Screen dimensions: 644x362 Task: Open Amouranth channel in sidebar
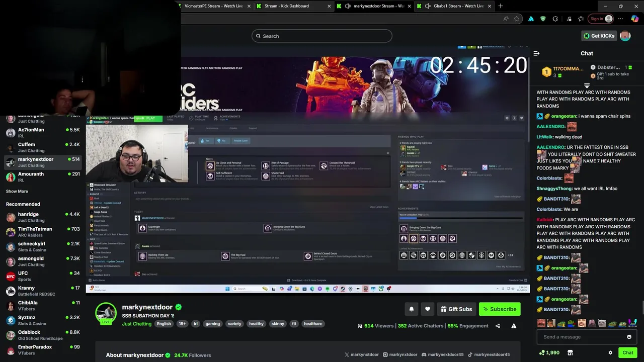pyautogui.click(x=43, y=177)
